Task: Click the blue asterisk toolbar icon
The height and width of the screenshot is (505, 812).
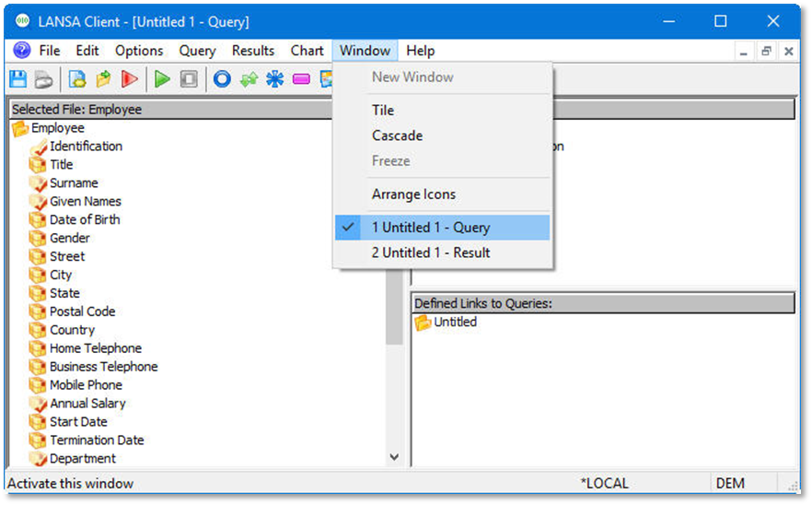Action: point(275,79)
